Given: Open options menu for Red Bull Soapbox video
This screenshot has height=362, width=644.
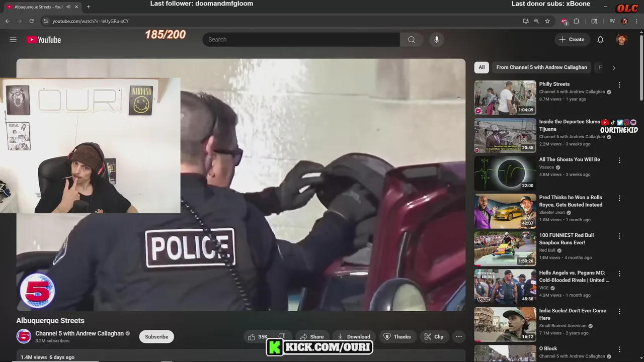Looking at the screenshot, I should coord(619,236).
